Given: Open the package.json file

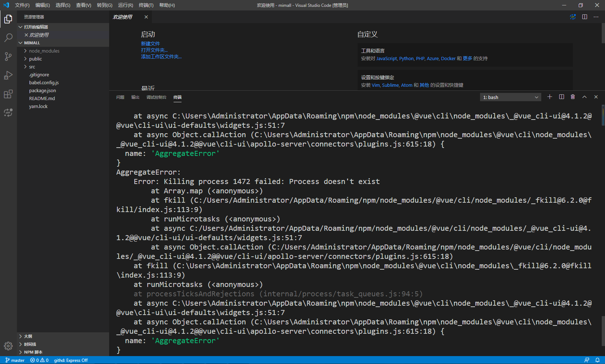Looking at the screenshot, I should (x=63, y=90).
